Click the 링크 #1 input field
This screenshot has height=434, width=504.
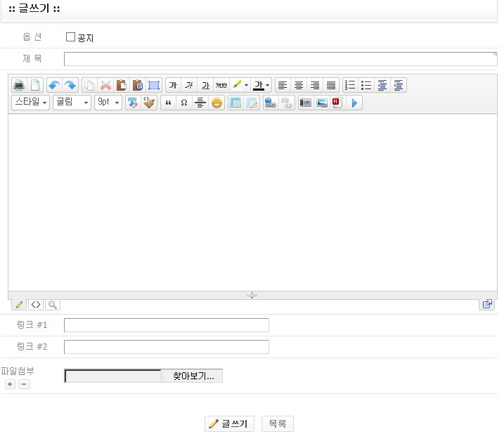167,325
